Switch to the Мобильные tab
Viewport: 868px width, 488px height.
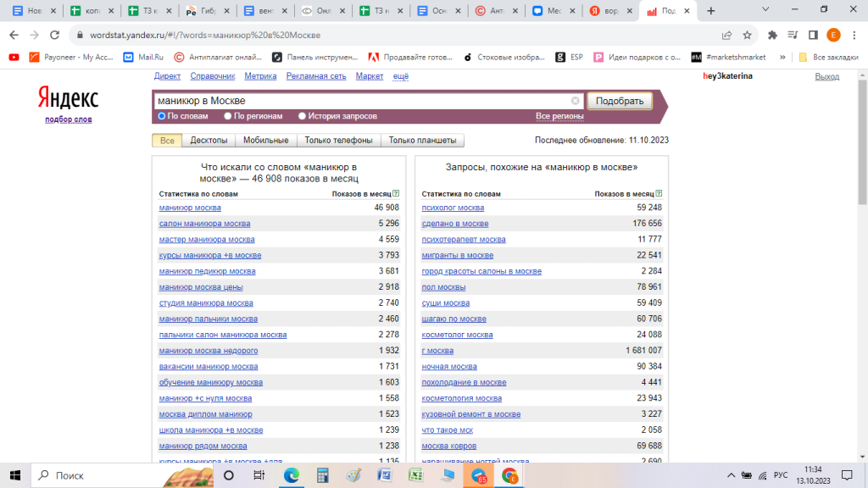(x=265, y=141)
